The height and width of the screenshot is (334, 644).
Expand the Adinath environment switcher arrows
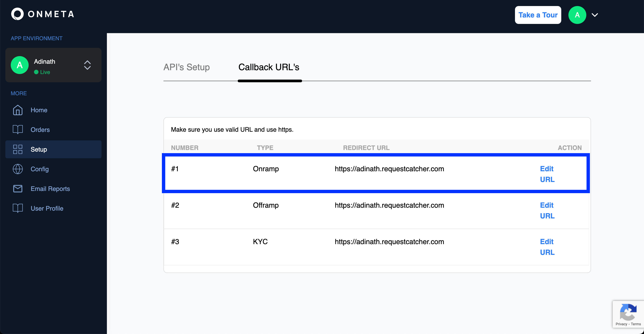point(87,65)
